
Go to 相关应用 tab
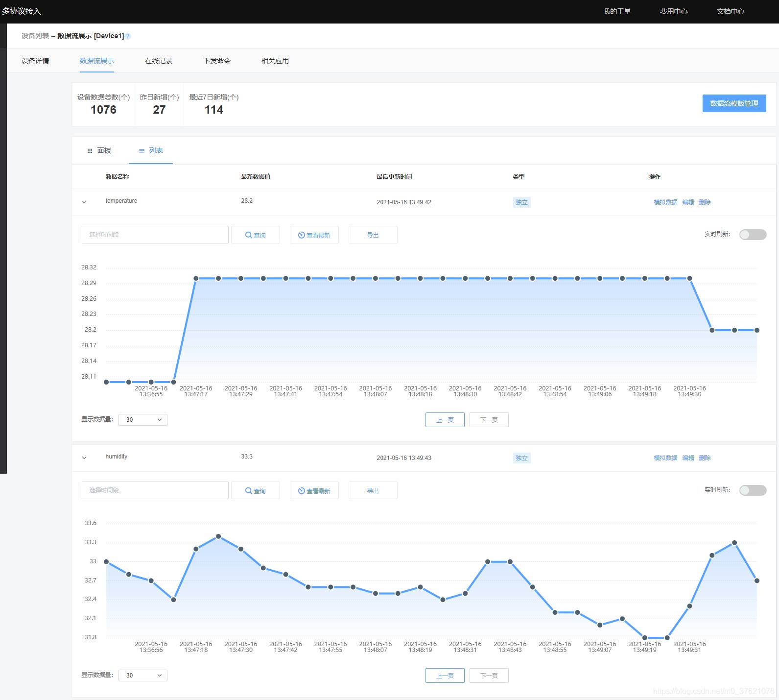275,61
